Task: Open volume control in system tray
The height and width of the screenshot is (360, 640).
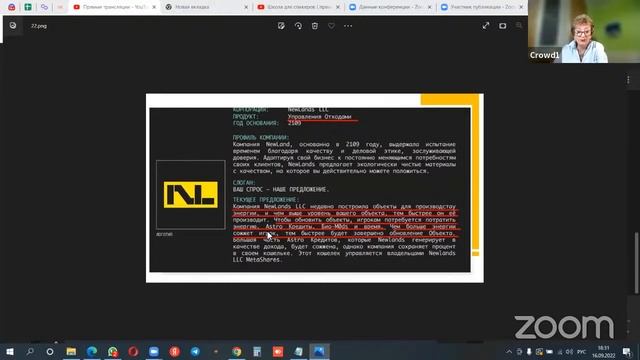Action: [x=569, y=351]
